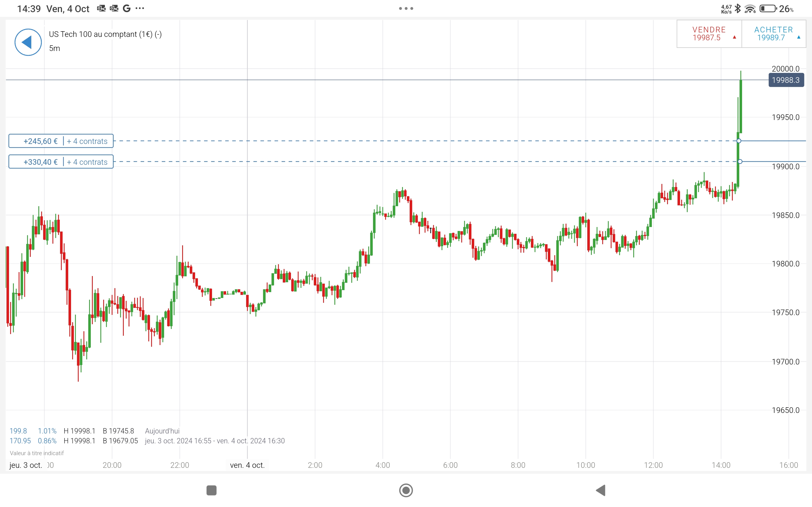This screenshot has width=812, height=507.
Task: Click the 19988.3 current price tag
Action: click(786, 80)
